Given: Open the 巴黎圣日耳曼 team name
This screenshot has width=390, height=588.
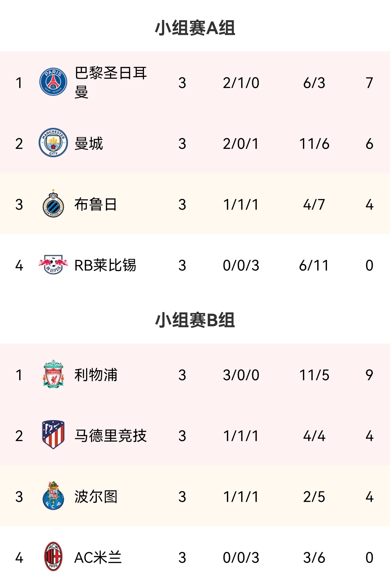Looking at the screenshot, I should click(x=110, y=82).
